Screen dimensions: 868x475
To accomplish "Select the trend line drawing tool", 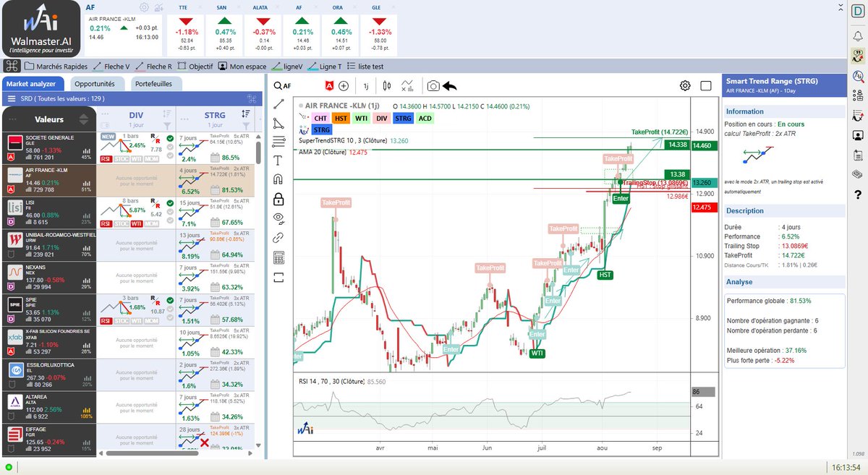I will click(x=279, y=104).
